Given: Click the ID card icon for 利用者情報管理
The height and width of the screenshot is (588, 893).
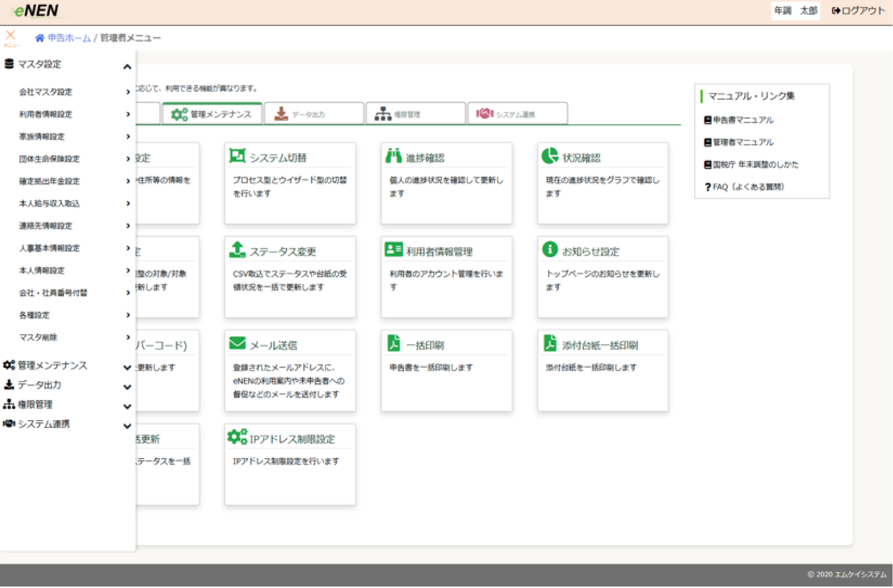Looking at the screenshot, I should point(393,250).
